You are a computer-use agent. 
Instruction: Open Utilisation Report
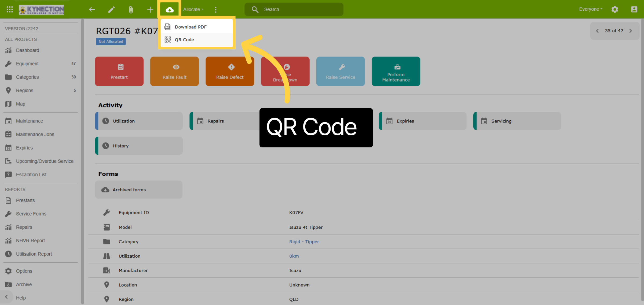(40, 254)
